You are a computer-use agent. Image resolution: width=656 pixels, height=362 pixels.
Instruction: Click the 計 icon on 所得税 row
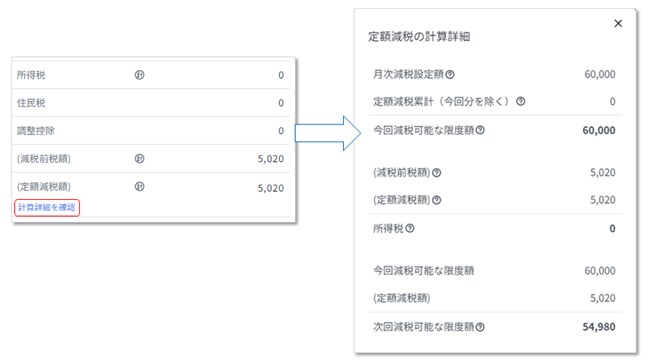(x=139, y=75)
